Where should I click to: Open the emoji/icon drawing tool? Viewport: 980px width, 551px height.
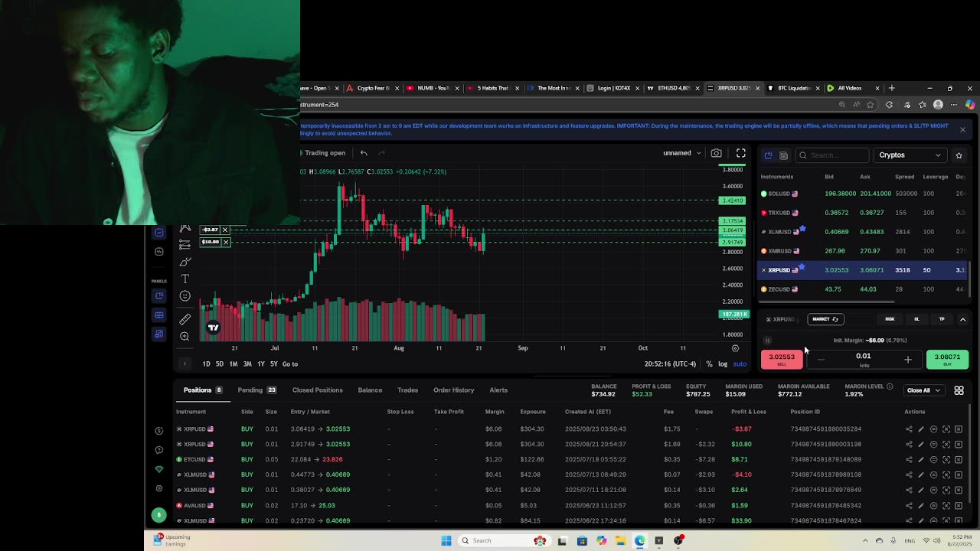coord(185,296)
